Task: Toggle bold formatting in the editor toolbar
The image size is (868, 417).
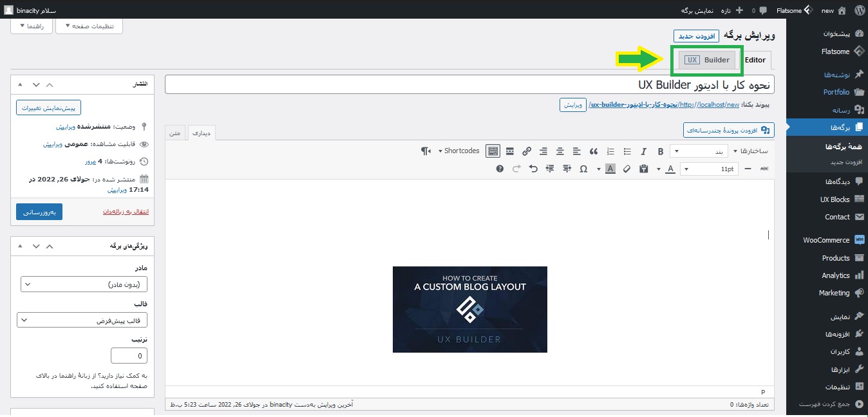Action: tap(660, 151)
